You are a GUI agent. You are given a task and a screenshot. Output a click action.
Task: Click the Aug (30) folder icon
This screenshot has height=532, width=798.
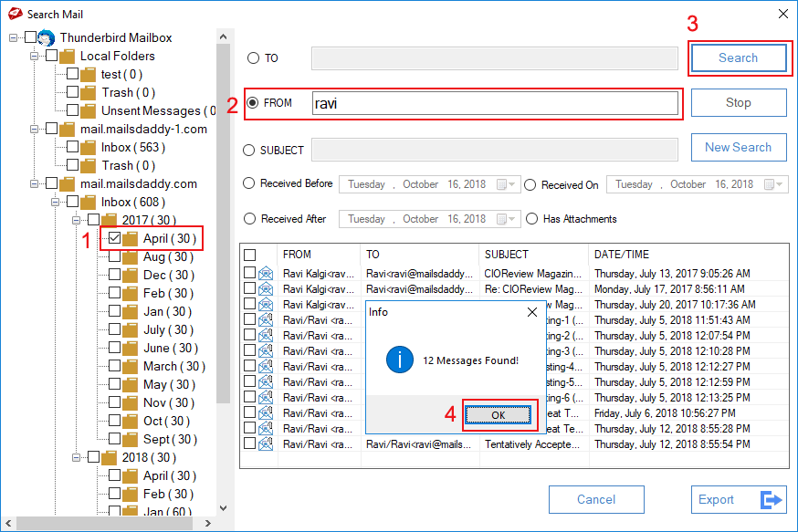tap(130, 257)
